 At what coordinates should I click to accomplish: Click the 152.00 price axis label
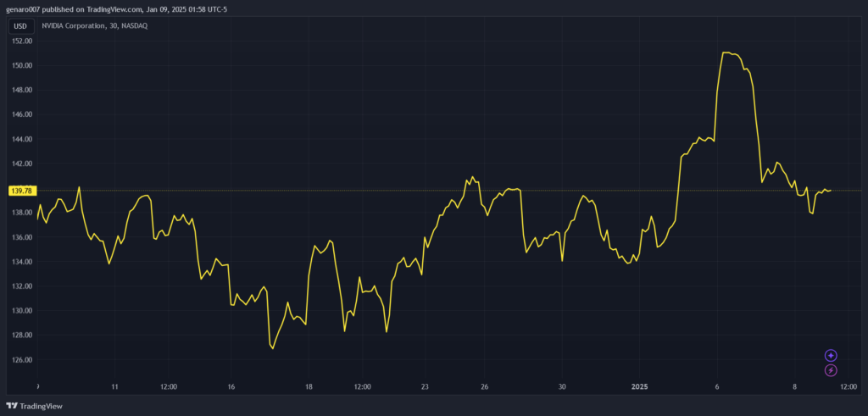21,41
